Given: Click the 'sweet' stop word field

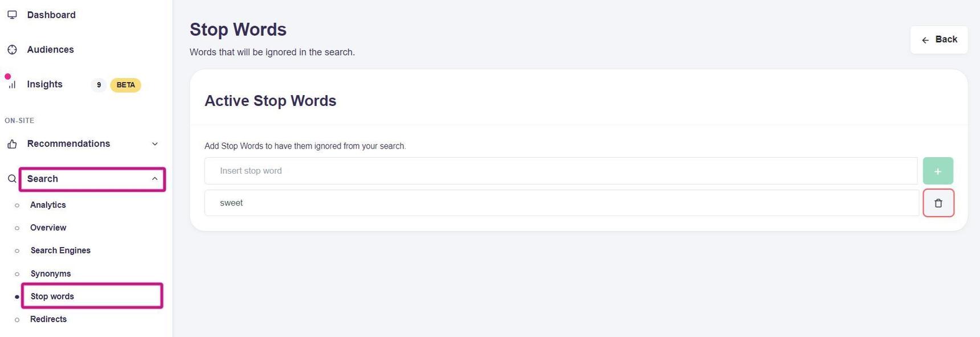Looking at the screenshot, I should tap(561, 203).
